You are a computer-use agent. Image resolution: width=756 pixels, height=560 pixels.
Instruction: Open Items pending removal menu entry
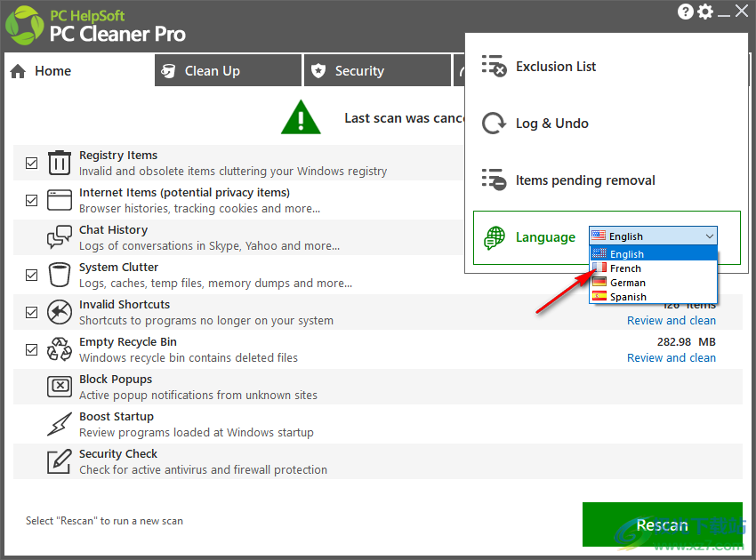pyautogui.click(x=607, y=180)
